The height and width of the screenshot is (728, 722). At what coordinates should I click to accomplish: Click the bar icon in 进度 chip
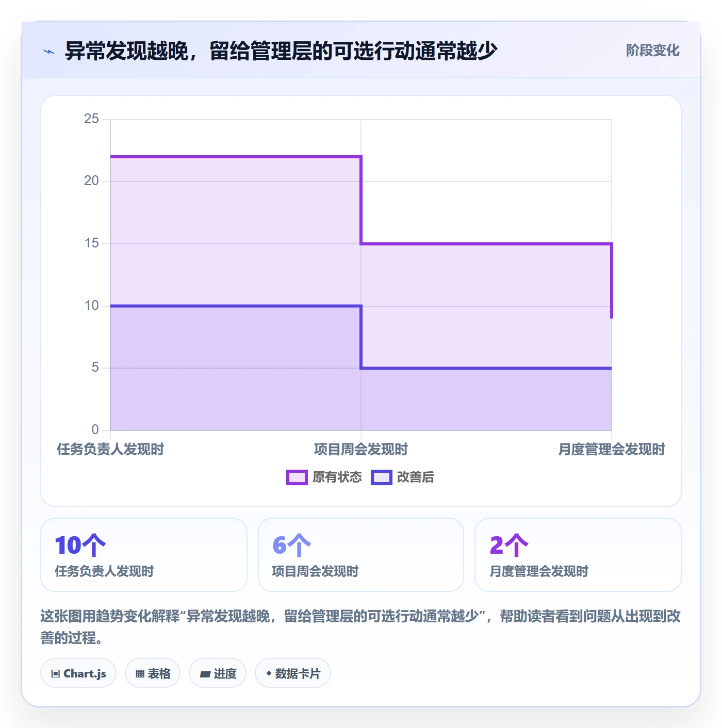click(205, 674)
